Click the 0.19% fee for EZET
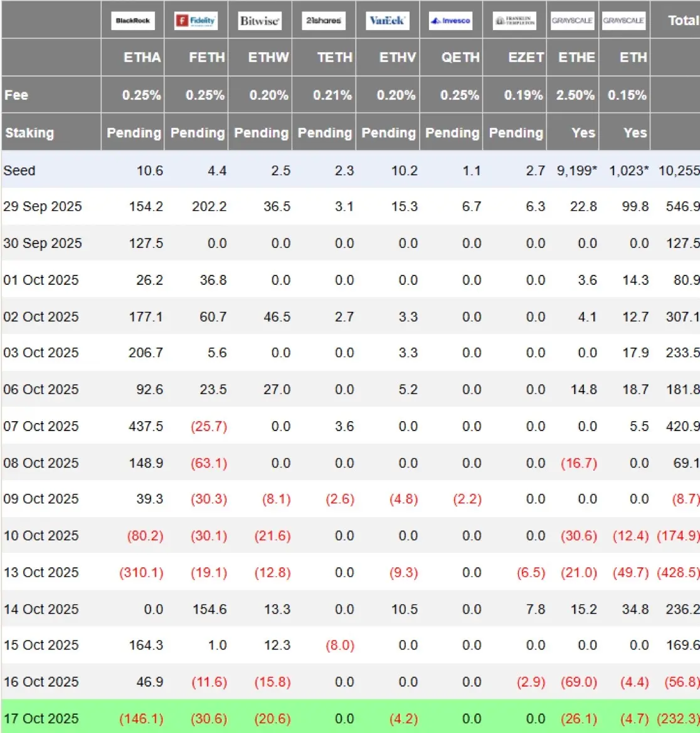Screen dimensions: 700x733 pos(523,95)
